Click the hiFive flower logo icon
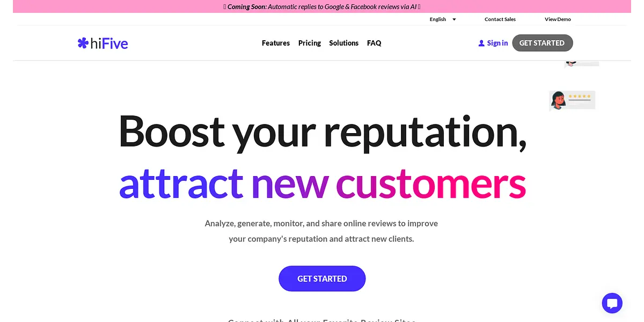Screen dimensions: 644x322 [x=83, y=43]
